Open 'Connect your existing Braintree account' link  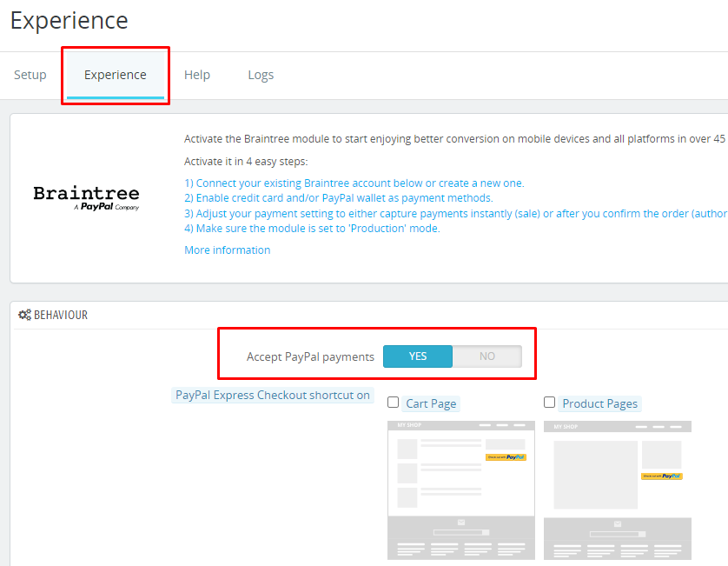click(x=354, y=183)
